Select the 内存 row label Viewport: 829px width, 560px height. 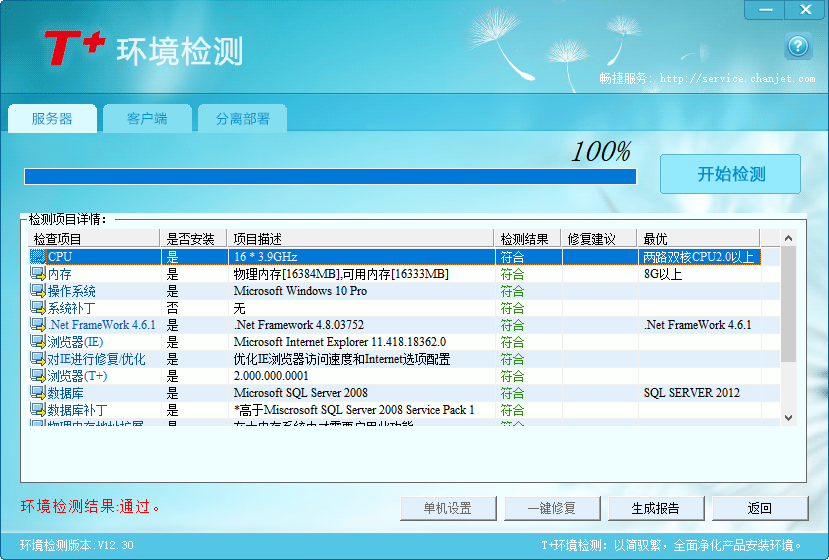(59, 274)
